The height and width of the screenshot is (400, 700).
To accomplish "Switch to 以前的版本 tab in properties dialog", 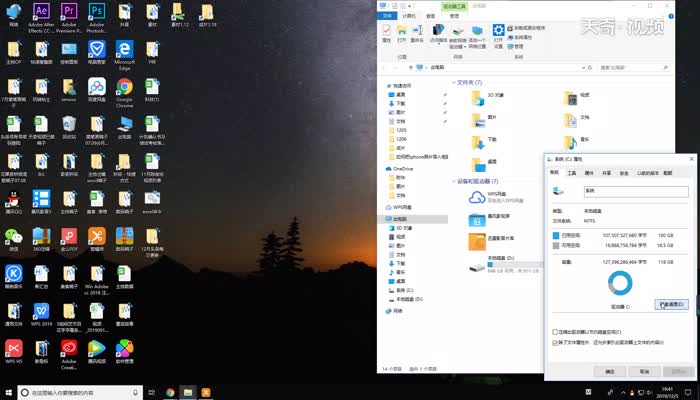I will [x=646, y=173].
